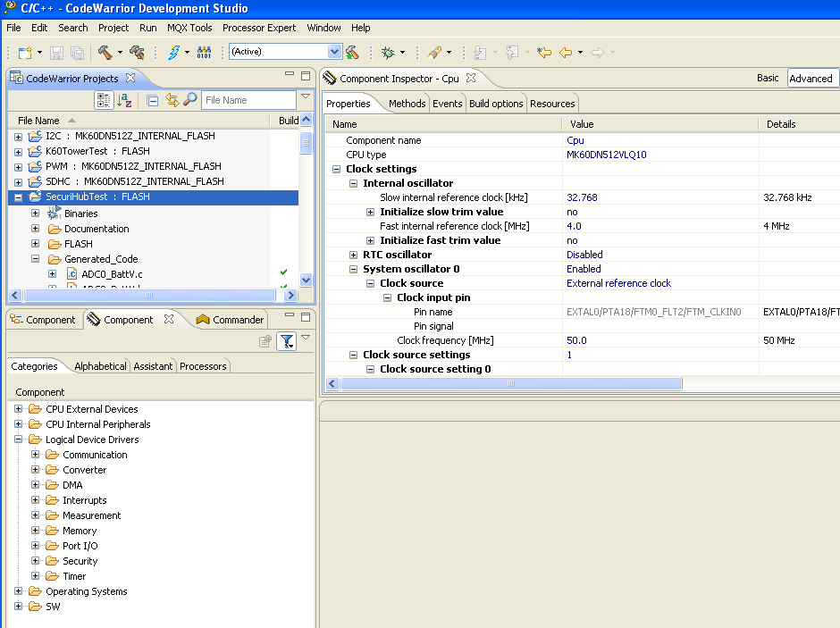Expand the RTC oscillator property node
The height and width of the screenshot is (628, 840).
353,254
